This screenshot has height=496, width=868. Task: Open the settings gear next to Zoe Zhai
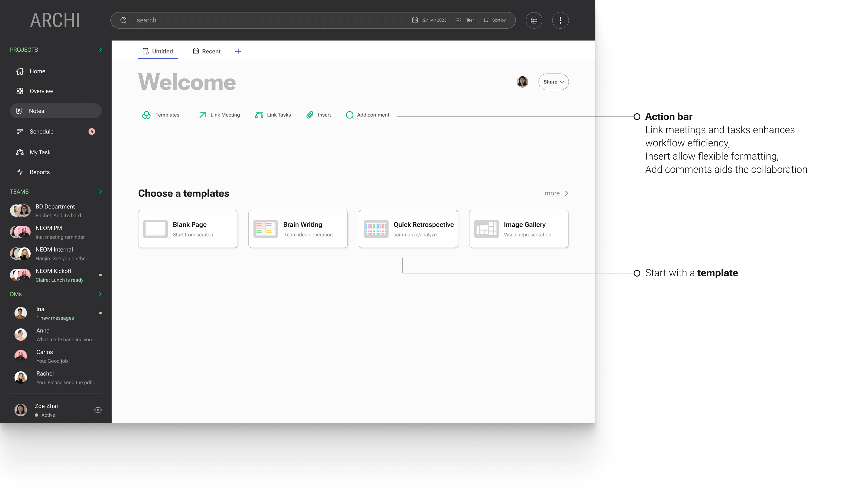(x=98, y=410)
